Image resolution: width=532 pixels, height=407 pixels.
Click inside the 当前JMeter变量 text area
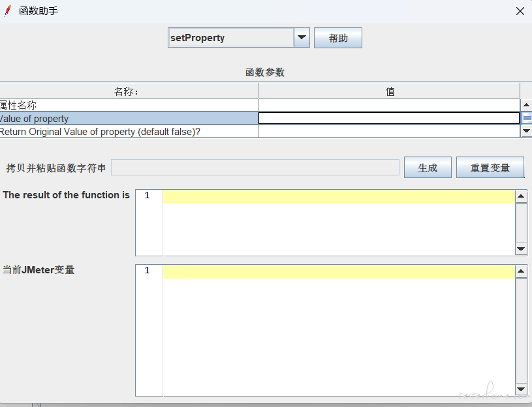[338, 333]
